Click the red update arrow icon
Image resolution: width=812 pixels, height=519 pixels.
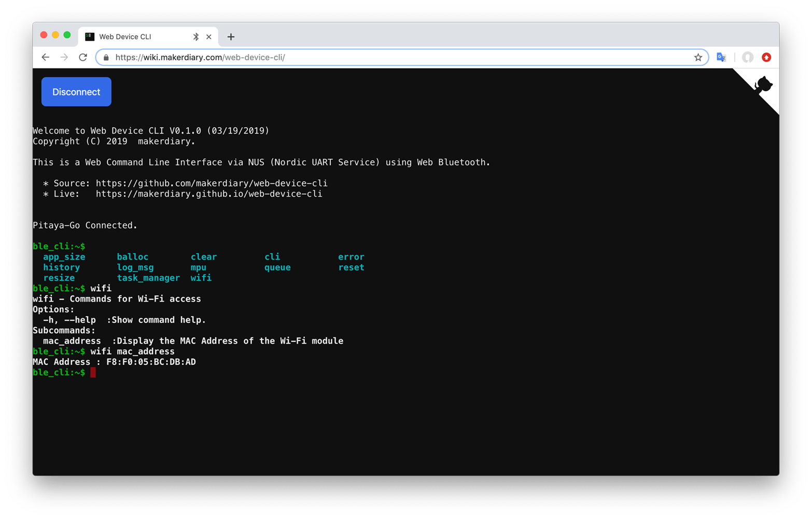766,57
